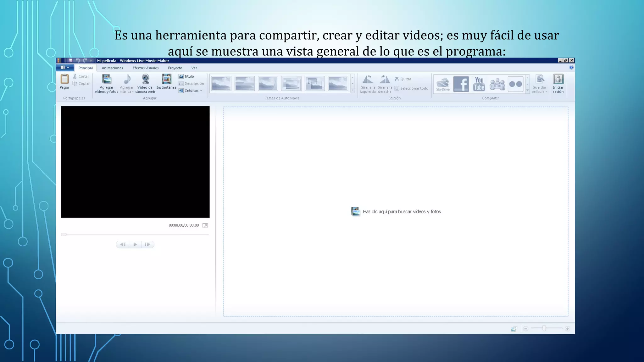Image resolution: width=644 pixels, height=362 pixels.
Task: Share to Facebook icon
Action: click(461, 84)
